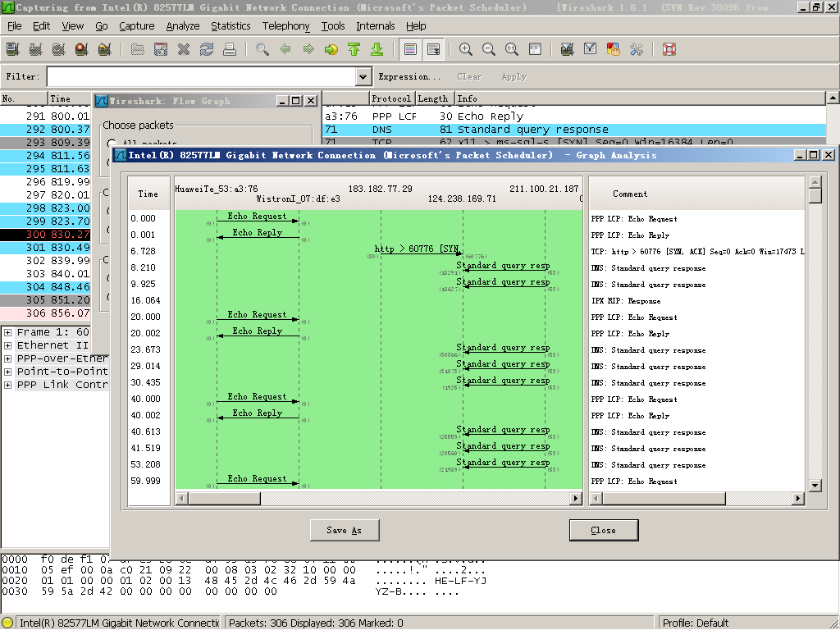Open the display filters editor
The width and height of the screenshot is (840, 630).
pyautogui.click(x=591, y=49)
